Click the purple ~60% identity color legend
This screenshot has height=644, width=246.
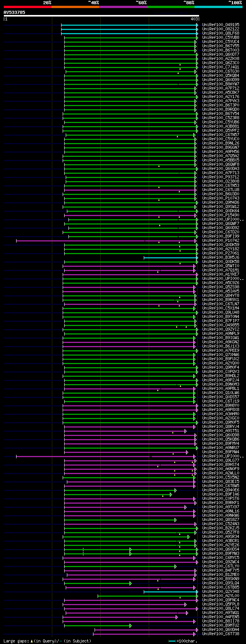123,7
